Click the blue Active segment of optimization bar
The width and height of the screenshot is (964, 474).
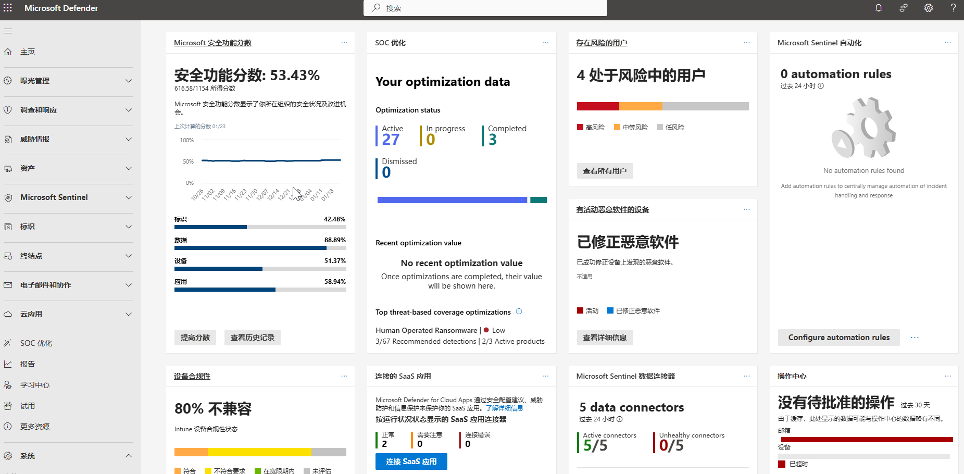click(x=452, y=200)
